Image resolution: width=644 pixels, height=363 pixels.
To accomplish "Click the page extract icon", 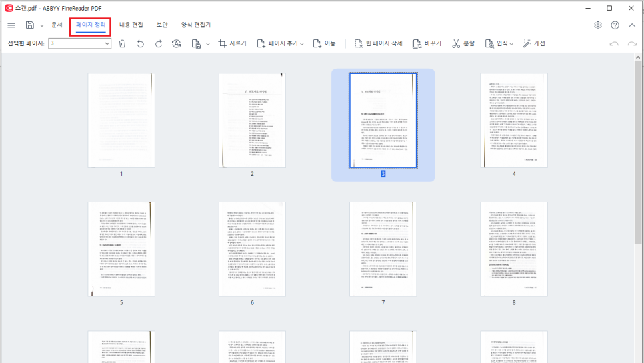I will [196, 43].
